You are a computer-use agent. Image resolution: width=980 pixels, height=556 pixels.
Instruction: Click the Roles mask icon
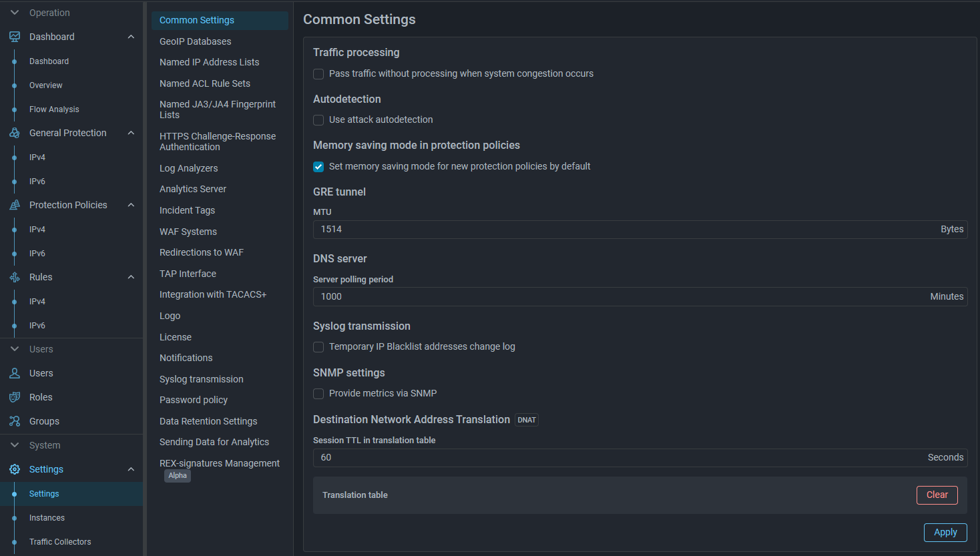15,397
